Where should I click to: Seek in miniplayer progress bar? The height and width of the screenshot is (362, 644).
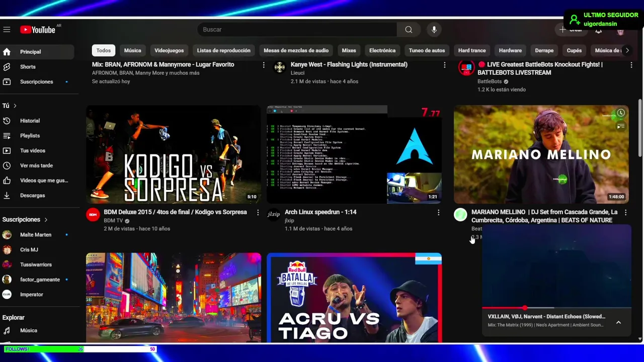(556, 308)
